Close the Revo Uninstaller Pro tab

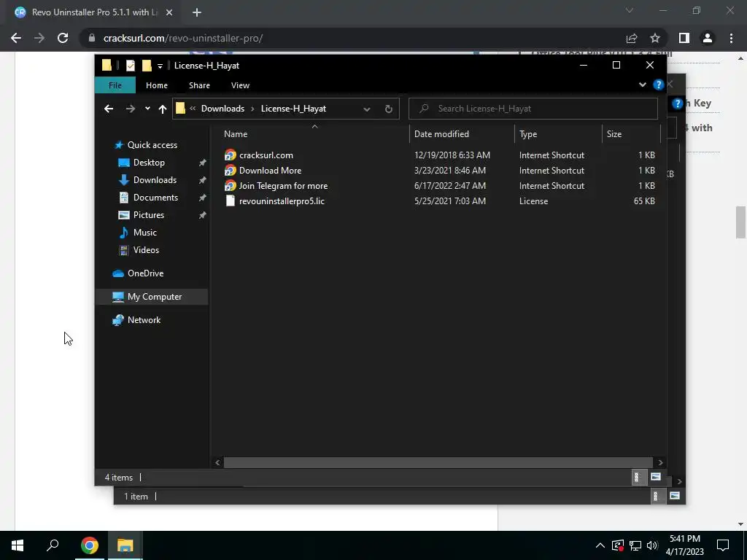click(169, 12)
